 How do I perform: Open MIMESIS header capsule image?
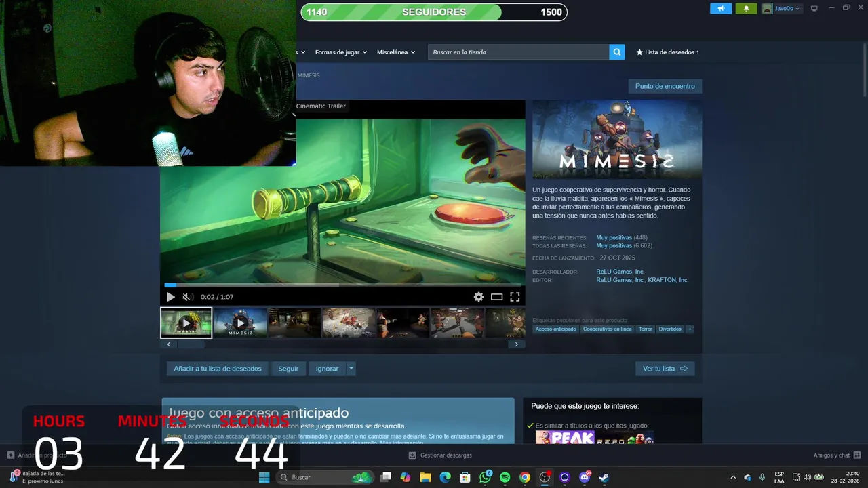617,140
